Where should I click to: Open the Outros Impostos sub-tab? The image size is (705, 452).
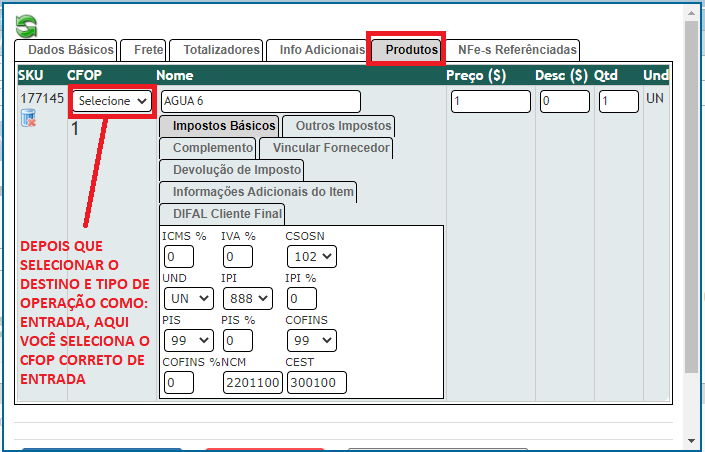[339, 126]
